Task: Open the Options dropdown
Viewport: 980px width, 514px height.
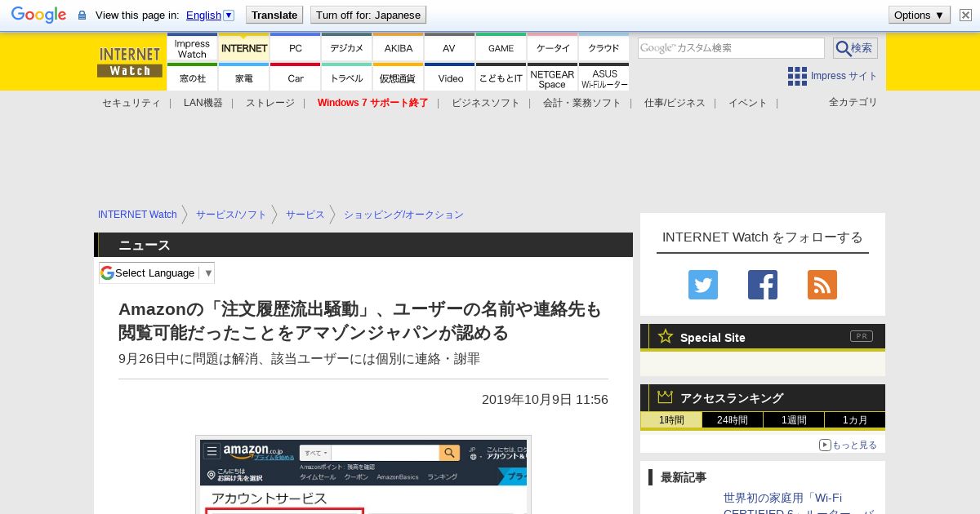Action: click(x=920, y=15)
